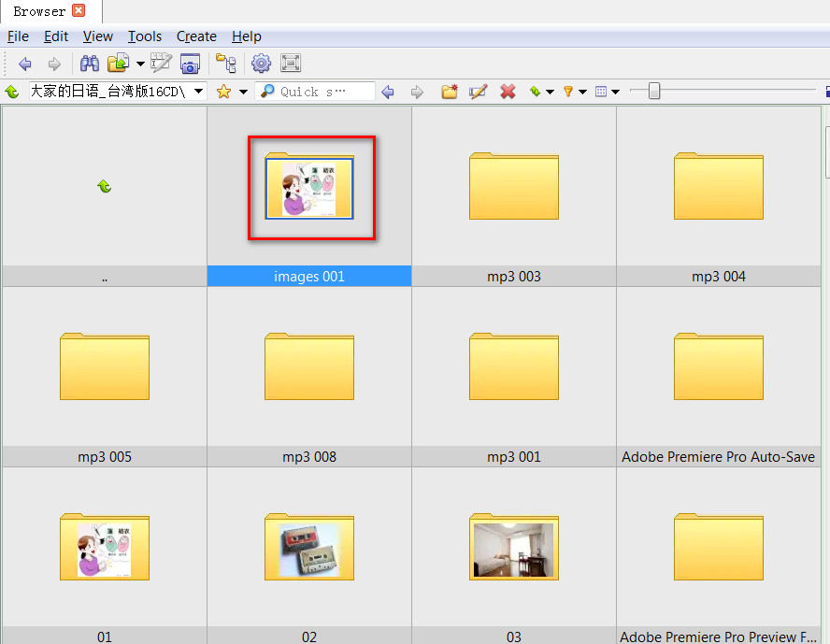Click the search magnifier icon

(x=268, y=91)
